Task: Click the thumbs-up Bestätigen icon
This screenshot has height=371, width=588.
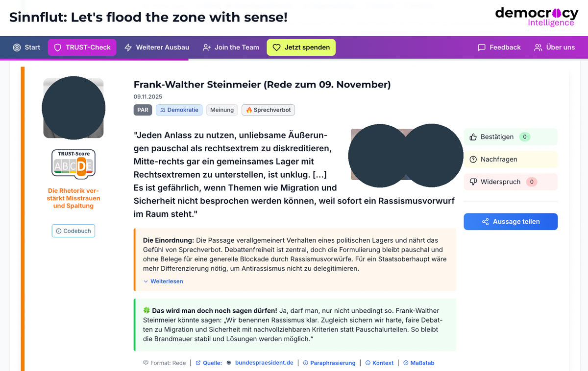Action: point(473,137)
